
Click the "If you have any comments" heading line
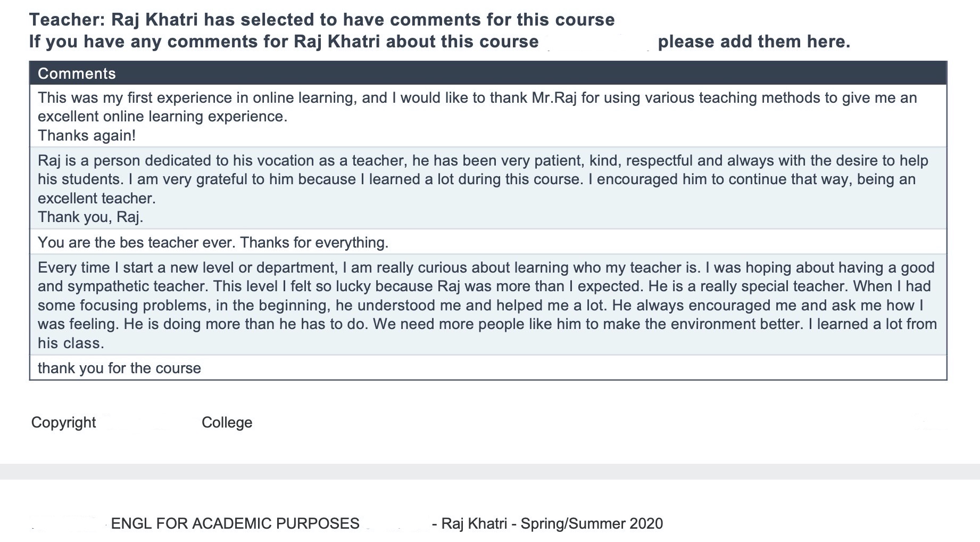pos(283,42)
